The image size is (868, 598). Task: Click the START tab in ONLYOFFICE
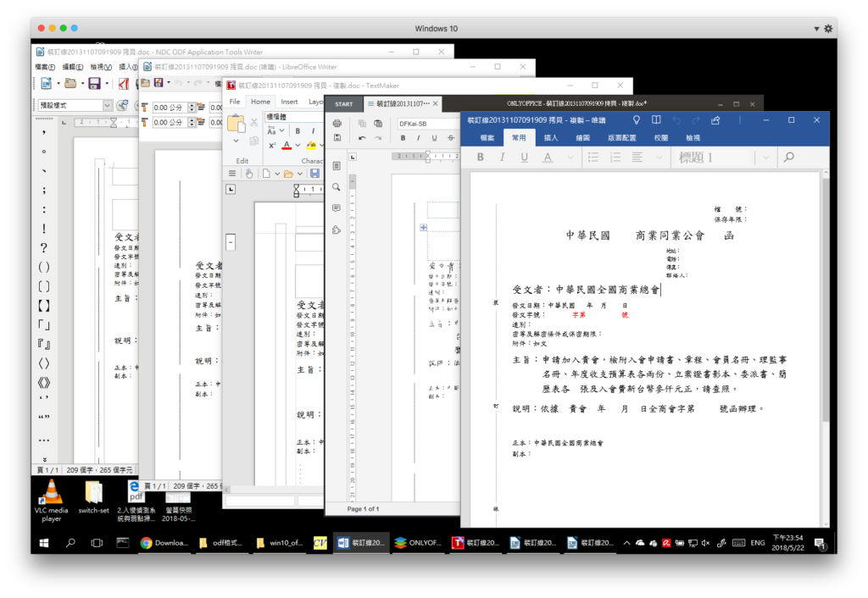click(x=344, y=104)
